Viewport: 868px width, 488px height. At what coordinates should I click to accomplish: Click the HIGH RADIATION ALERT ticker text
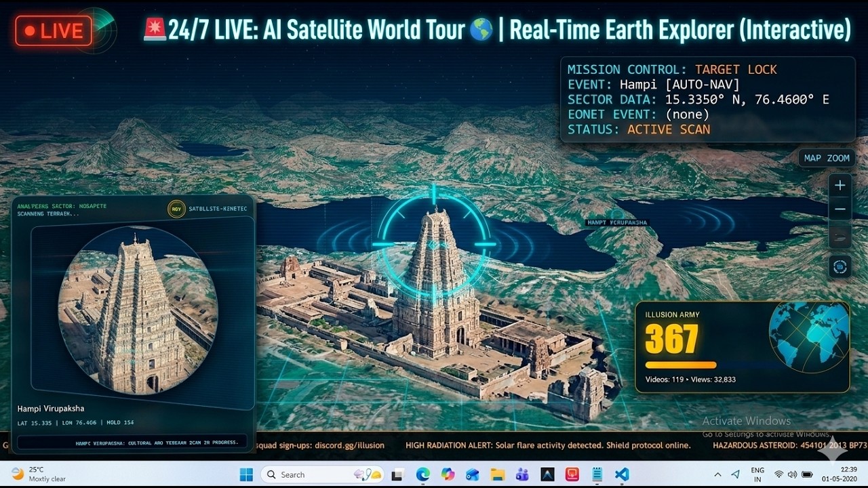click(x=548, y=445)
